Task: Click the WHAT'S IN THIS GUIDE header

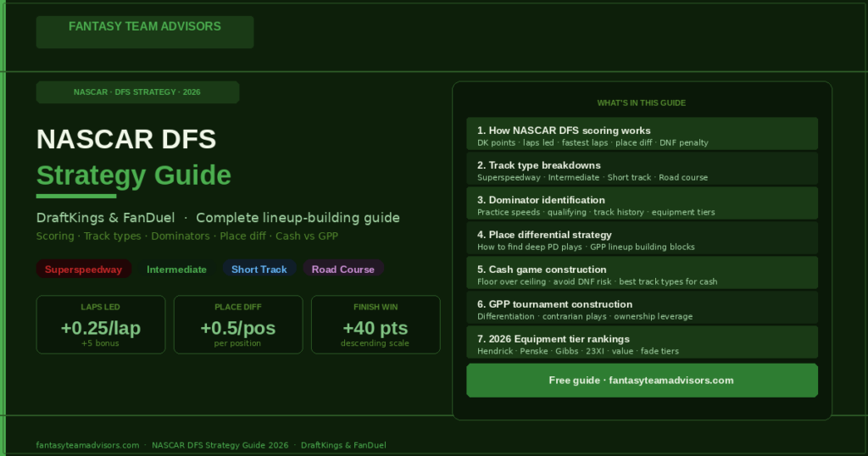Action: click(x=642, y=103)
